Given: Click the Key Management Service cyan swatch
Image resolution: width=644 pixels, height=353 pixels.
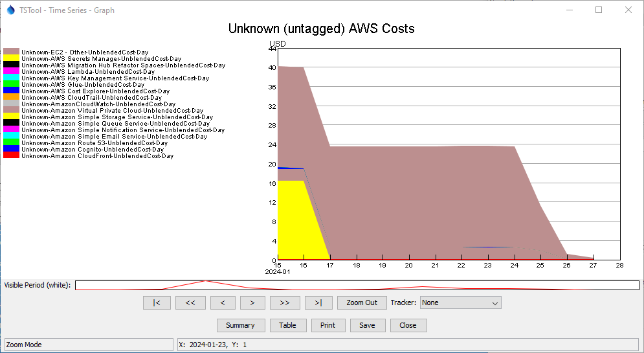Looking at the screenshot, I should (x=12, y=78).
